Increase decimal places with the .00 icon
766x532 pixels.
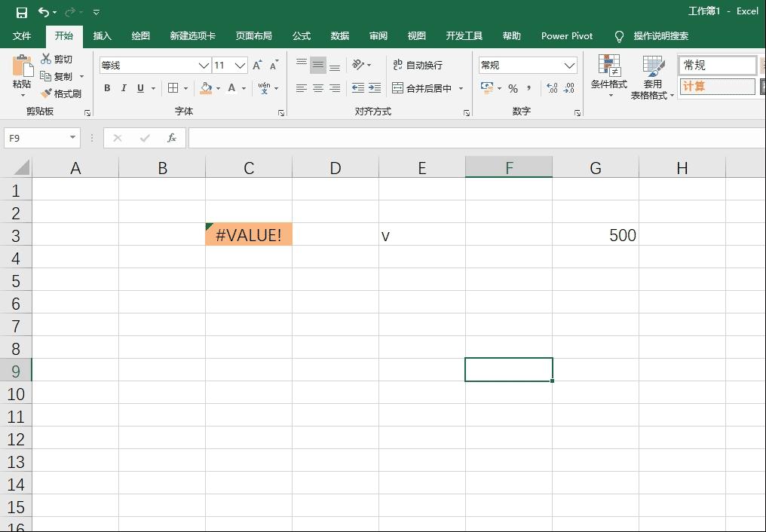click(x=553, y=88)
